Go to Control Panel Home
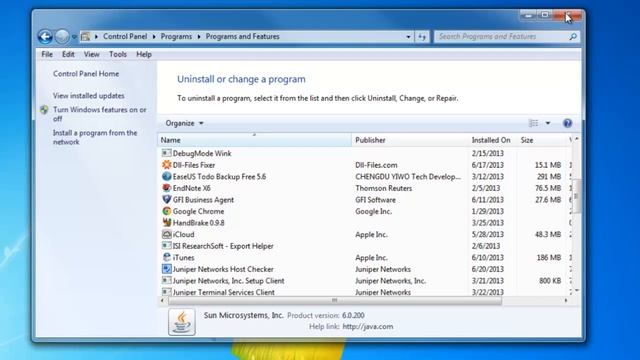Screen dimensions: 640x360 [86, 74]
